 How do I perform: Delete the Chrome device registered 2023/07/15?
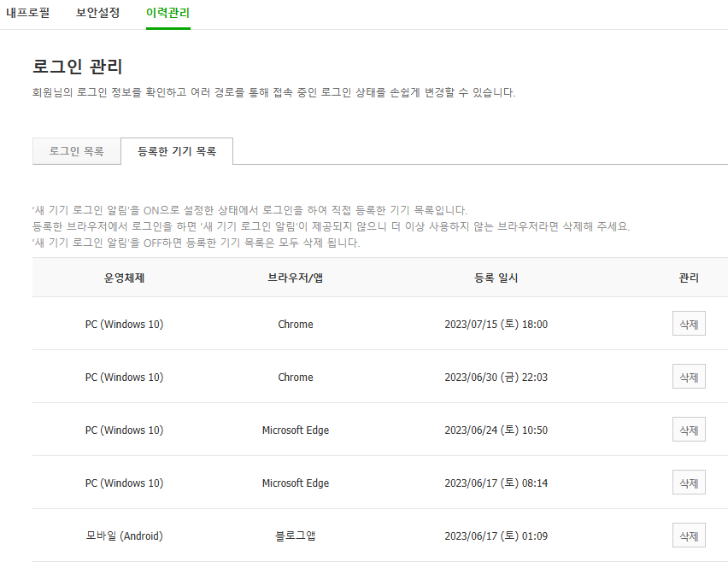pyautogui.click(x=689, y=324)
